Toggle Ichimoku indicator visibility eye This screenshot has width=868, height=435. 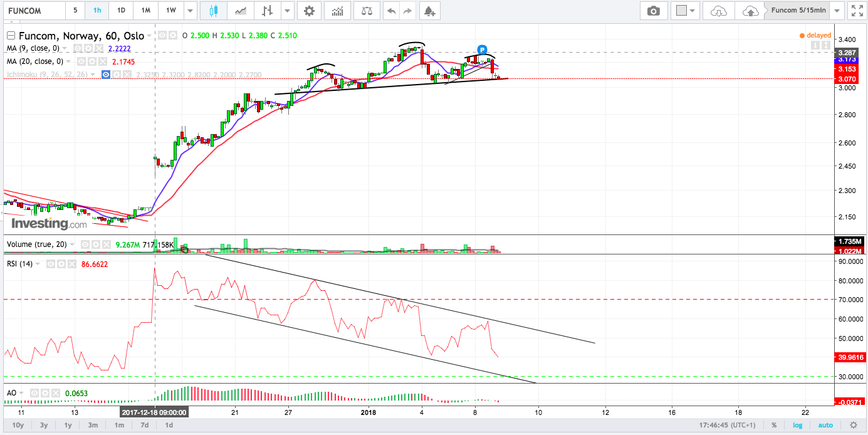(x=106, y=75)
